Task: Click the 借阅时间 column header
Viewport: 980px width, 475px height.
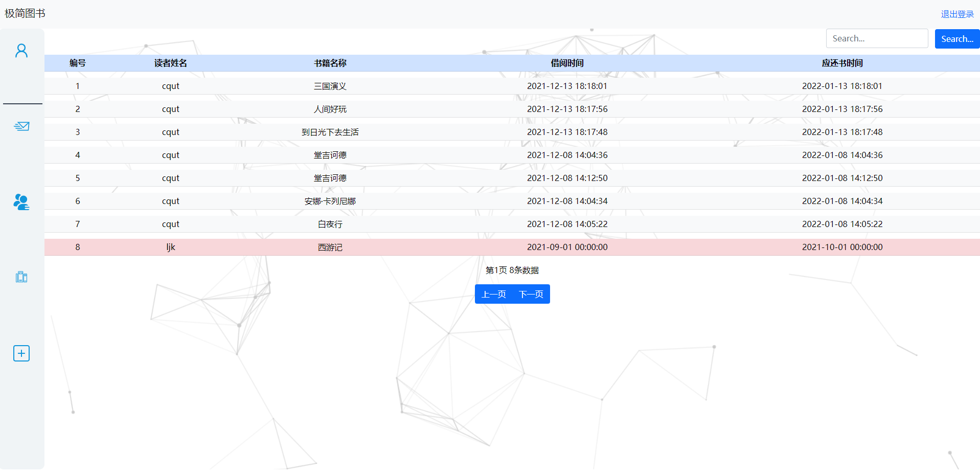Action: (567, 63)
